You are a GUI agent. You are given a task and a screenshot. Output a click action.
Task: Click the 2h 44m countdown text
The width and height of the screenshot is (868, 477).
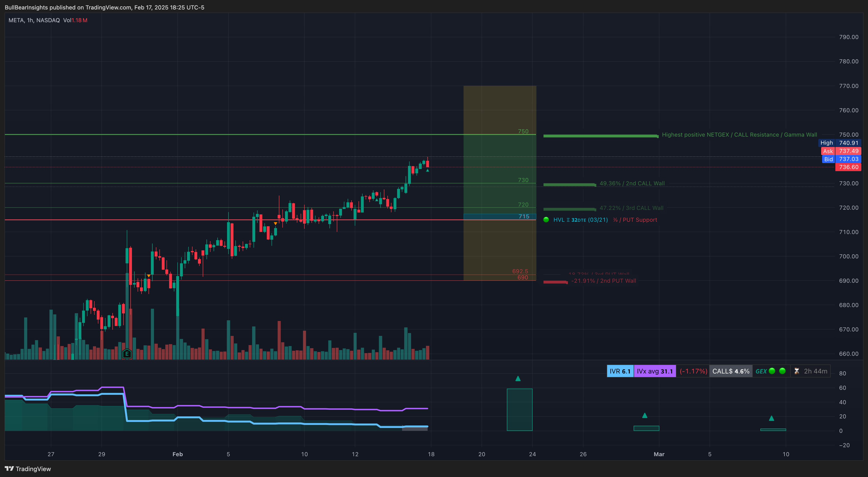[815, 371]
